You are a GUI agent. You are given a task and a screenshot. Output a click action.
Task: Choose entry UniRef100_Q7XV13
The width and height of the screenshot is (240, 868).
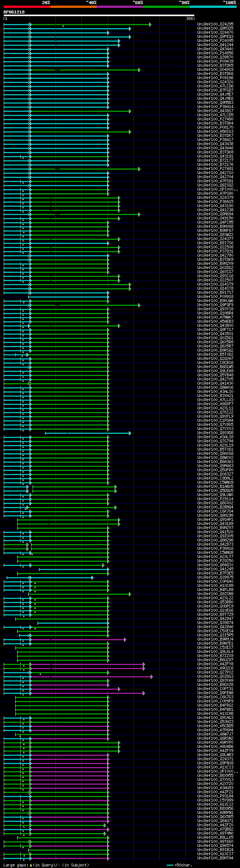tap(215, 780)
